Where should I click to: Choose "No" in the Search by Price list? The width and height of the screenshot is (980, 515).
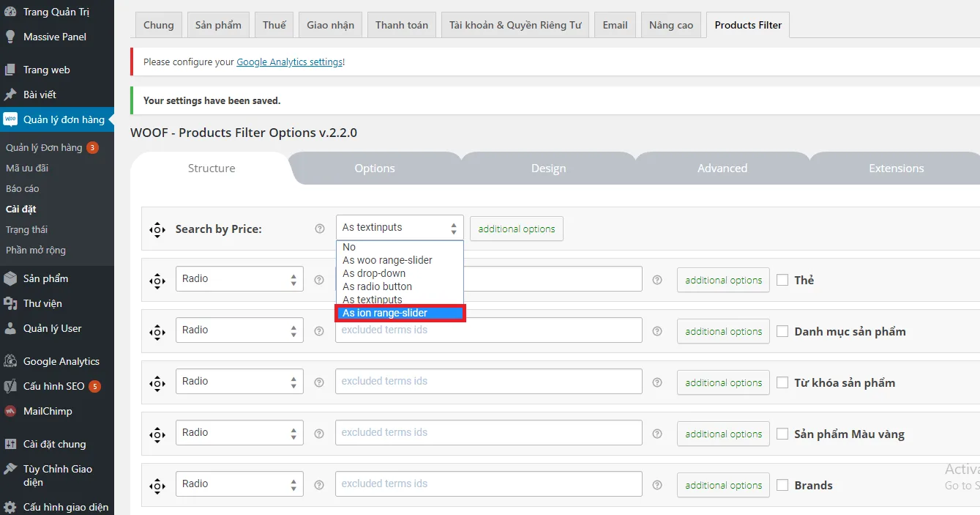(400, 247)
